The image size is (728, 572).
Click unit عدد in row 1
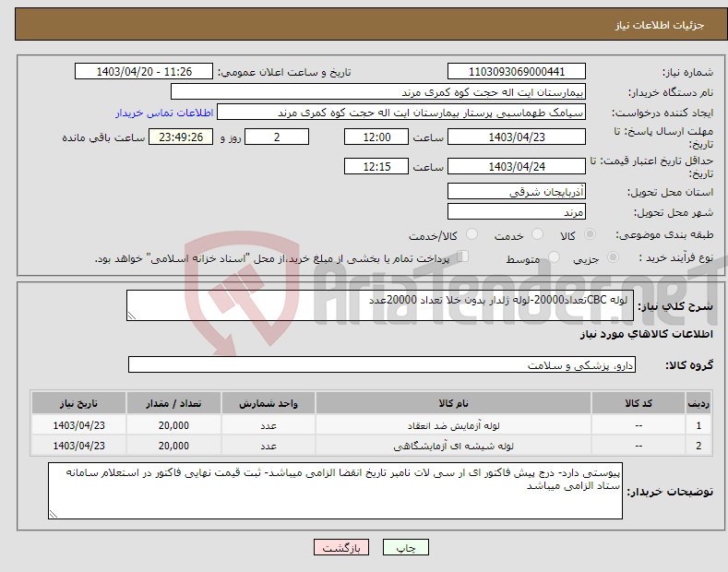(x=269, y=425)
